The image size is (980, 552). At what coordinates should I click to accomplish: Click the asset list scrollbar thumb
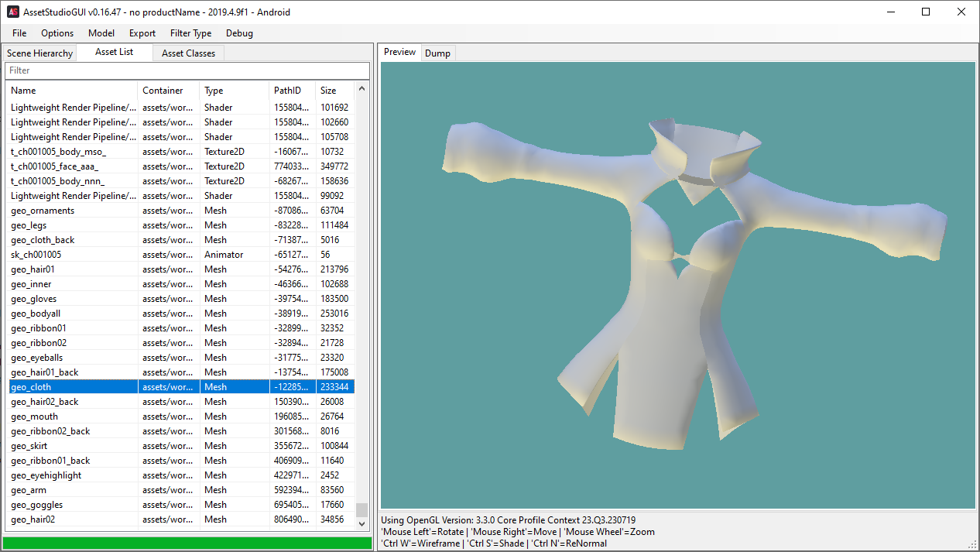362,509
